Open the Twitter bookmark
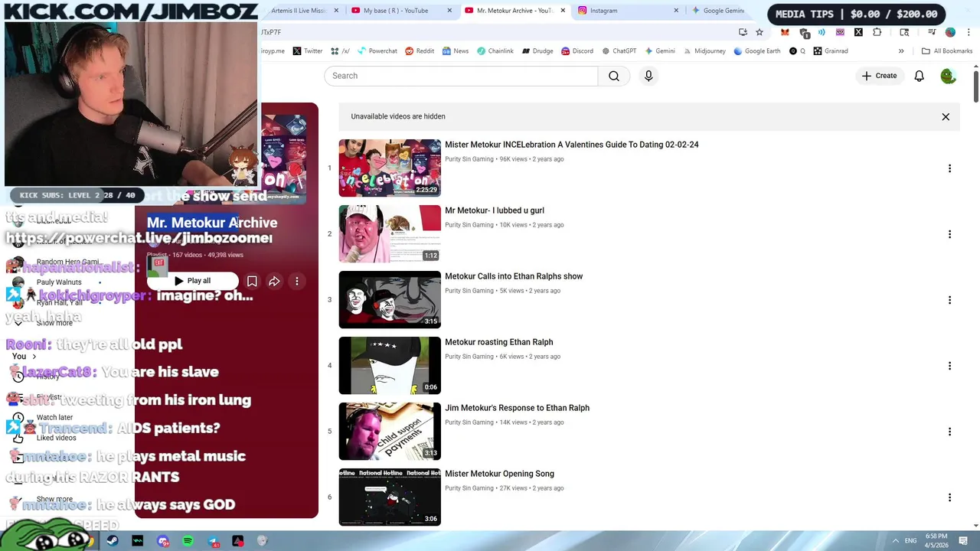Screen dimensions: 980x551 pos(307,51)
